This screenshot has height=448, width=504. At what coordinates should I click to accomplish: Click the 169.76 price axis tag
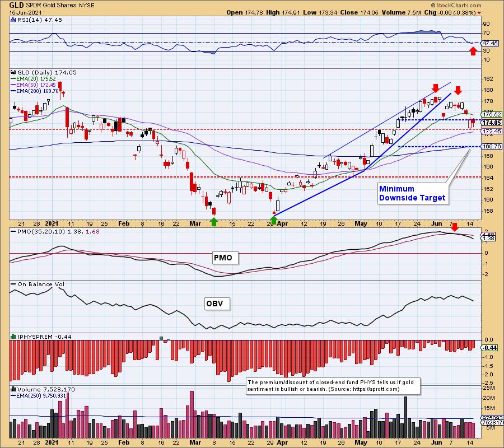[x=492, y=147]
